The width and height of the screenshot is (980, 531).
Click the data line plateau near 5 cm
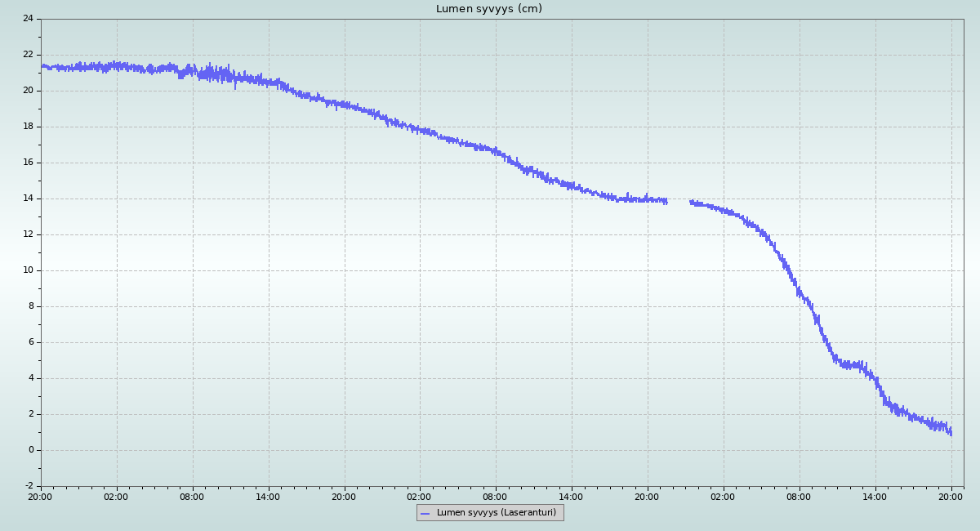[x=849, y=364]
